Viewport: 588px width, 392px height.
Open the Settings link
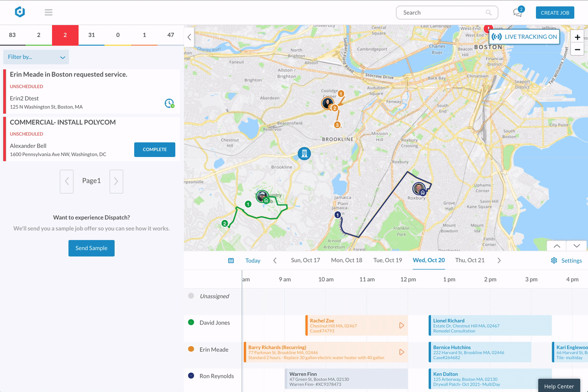pyautogui.click(x=572, y=261)
